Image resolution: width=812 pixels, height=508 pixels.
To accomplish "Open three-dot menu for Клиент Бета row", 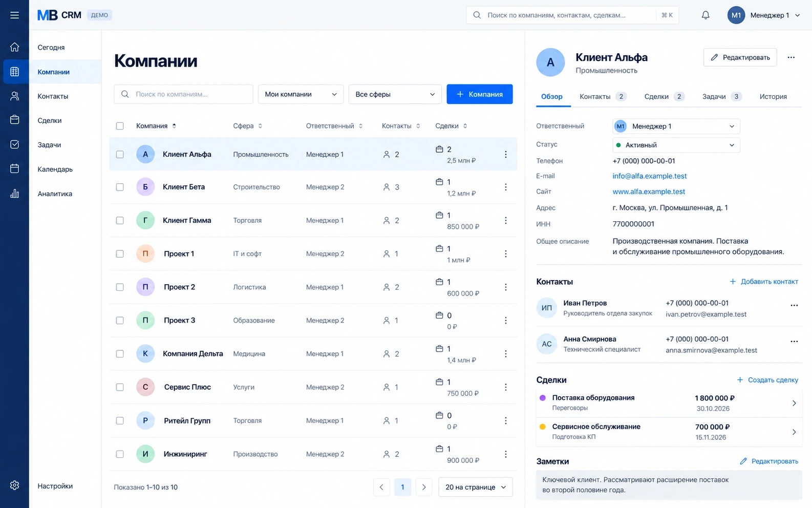I will pos(506,187).
